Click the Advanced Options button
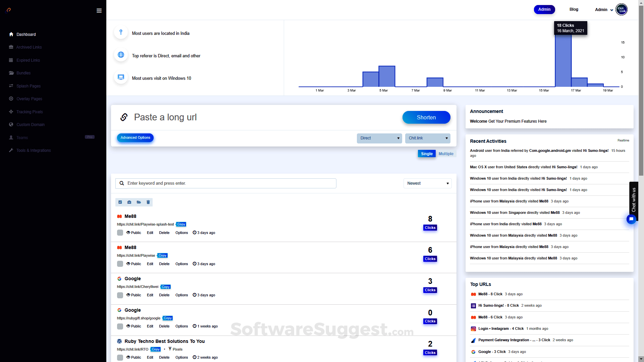 pyautogui.click(x=135, y=138)
